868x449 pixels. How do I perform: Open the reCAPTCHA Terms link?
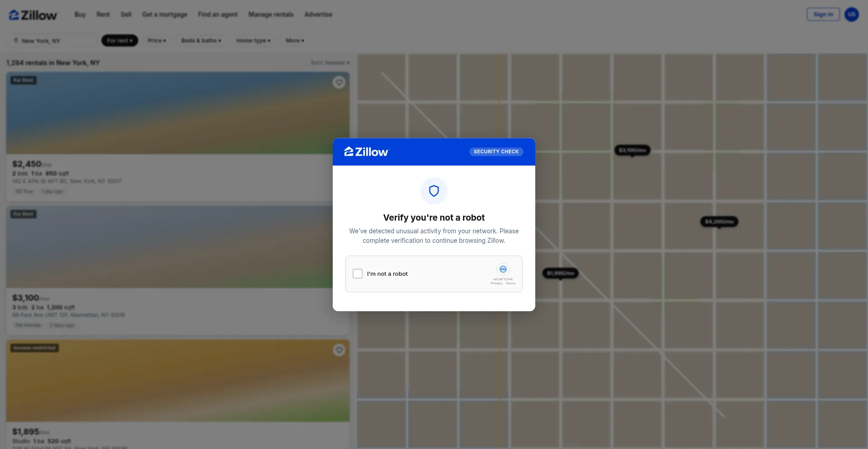point(510,284)
